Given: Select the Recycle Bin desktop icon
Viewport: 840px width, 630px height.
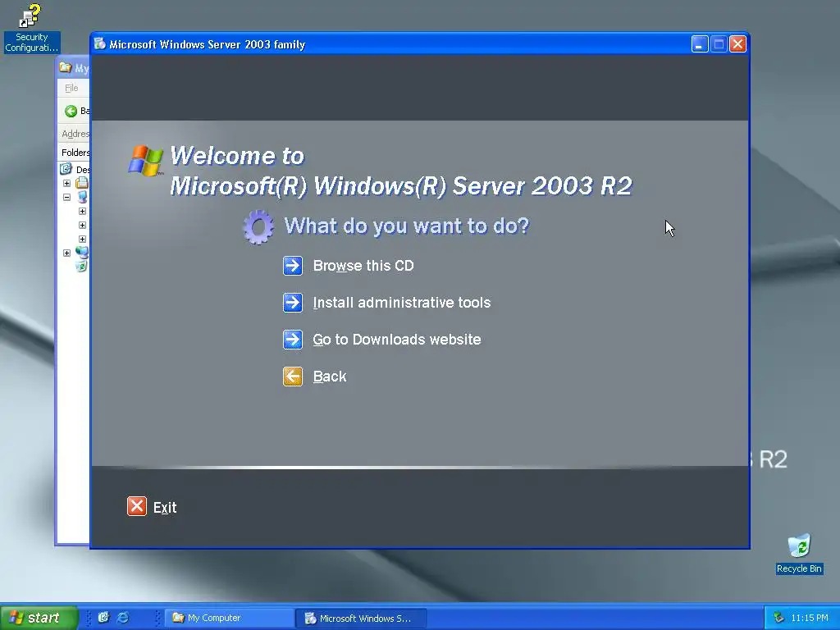Looking at the screenshot, I should [x=799, y=546].
